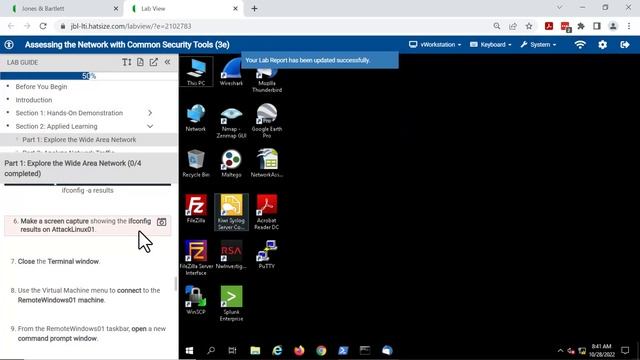
Task: Open the Wireshark desktop shortcut
Action: pos(231,72)
